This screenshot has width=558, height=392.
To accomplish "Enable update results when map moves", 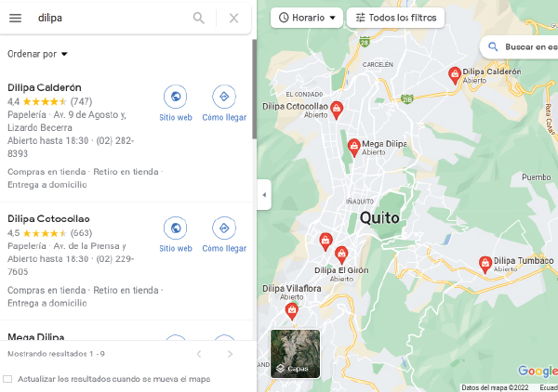I will pyautogui.click(x=7, y=379).
